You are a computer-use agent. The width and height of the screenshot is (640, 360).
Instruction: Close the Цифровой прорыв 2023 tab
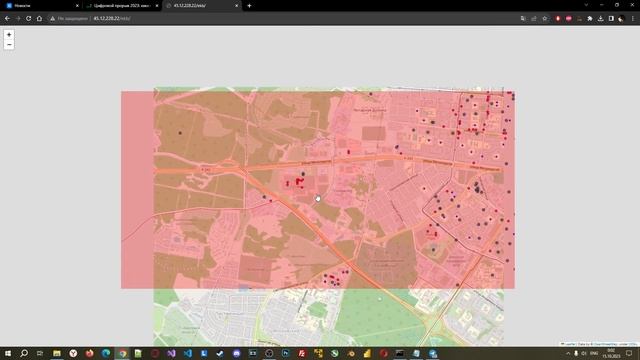pos(157,6)
